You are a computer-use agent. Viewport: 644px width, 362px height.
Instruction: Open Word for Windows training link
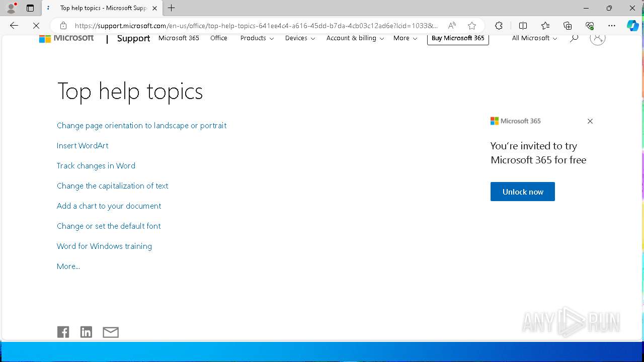coord(104,246)
